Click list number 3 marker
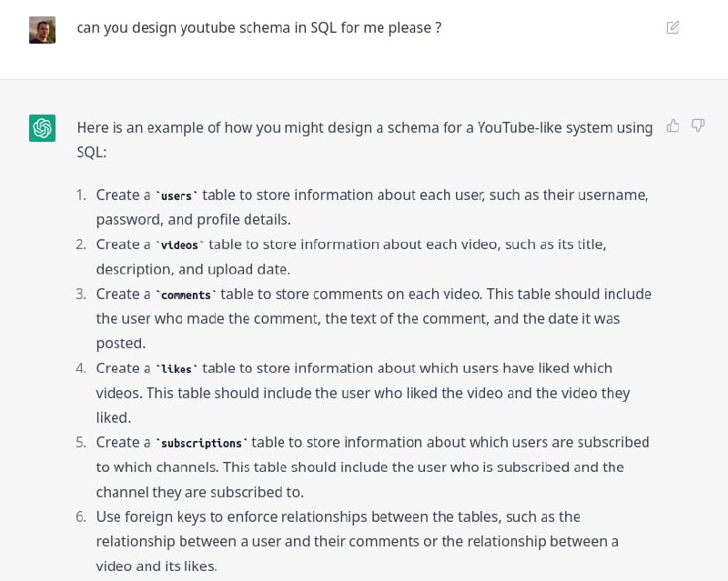Screen dimensions: 728x581 [81, 295]
